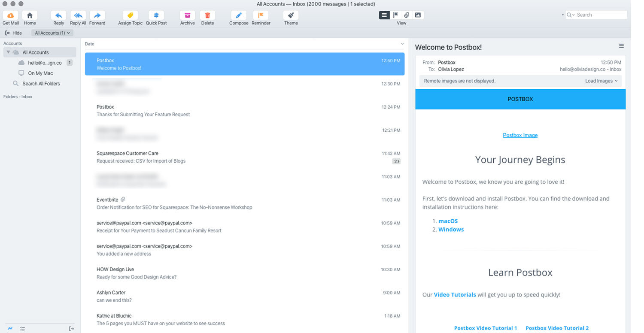Expand the Load Images dropdown
Image resolution: width=644 pixels, height=333 pixels.
601,81
